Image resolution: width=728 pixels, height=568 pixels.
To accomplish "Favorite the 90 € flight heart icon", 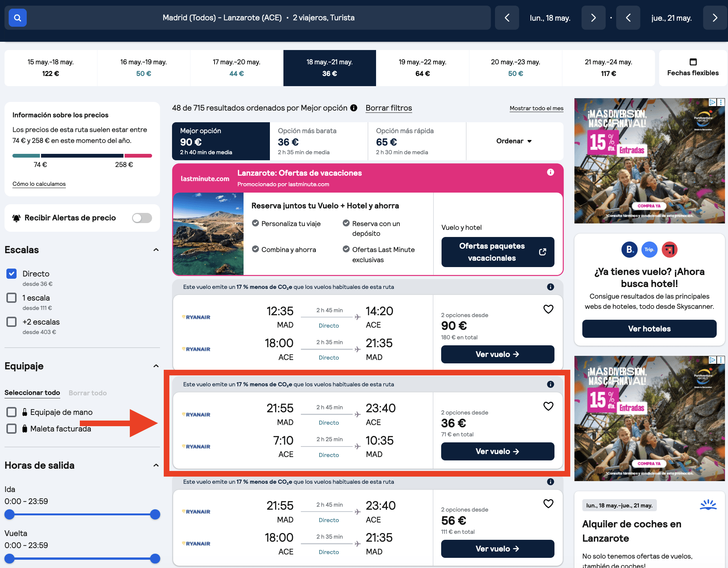I will [x=548, y=309].
